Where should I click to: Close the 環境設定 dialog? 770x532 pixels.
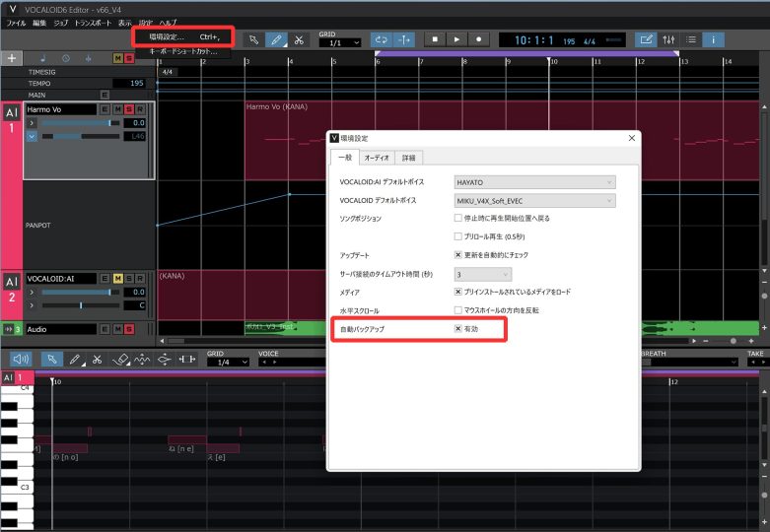pyautogui.click(x=632, y=138)
